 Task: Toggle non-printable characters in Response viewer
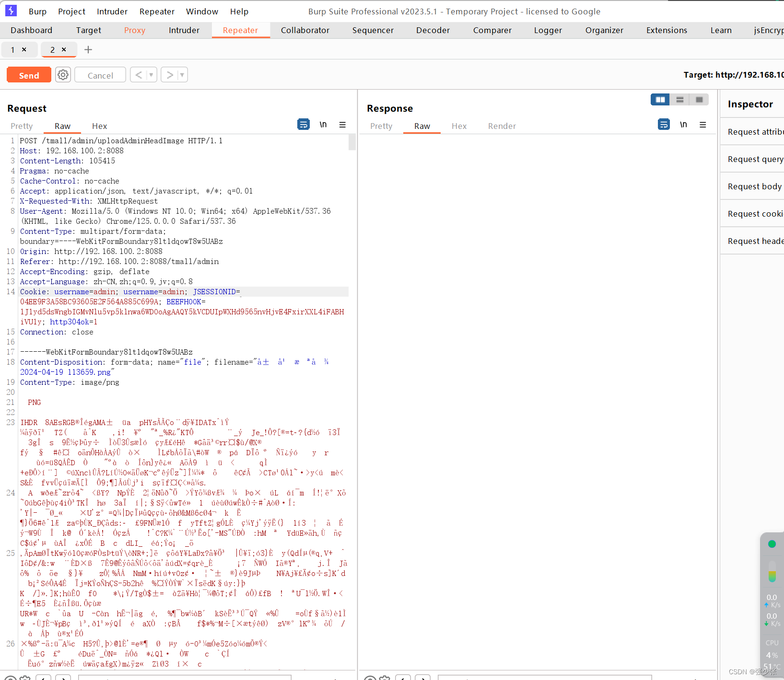coord(683,125)
